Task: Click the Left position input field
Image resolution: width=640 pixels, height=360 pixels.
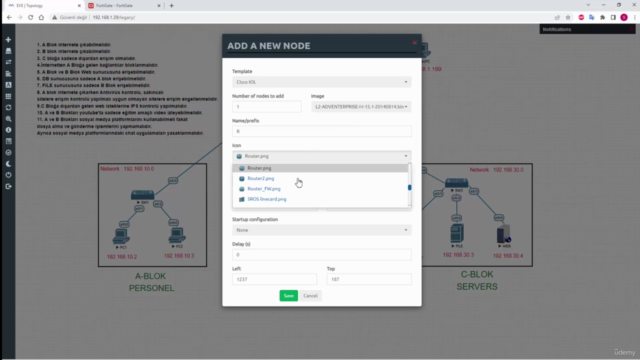Action: [x=274, y=279]
